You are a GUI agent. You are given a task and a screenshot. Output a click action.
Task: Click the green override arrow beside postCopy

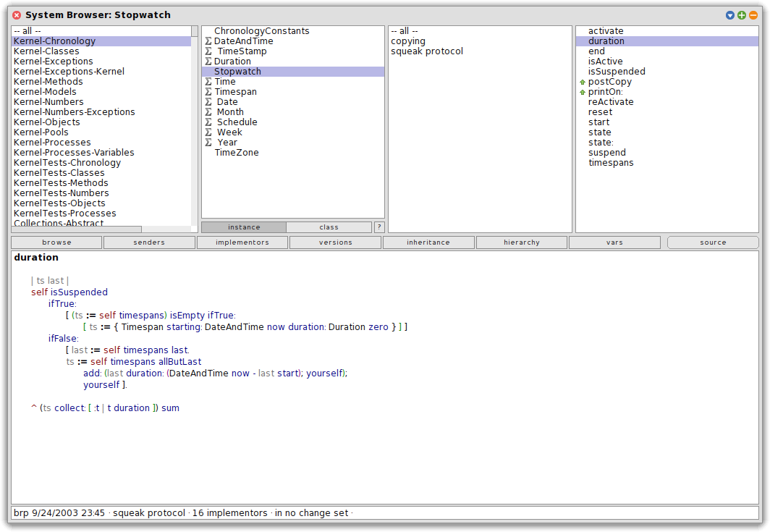click(x=582, y=82)
